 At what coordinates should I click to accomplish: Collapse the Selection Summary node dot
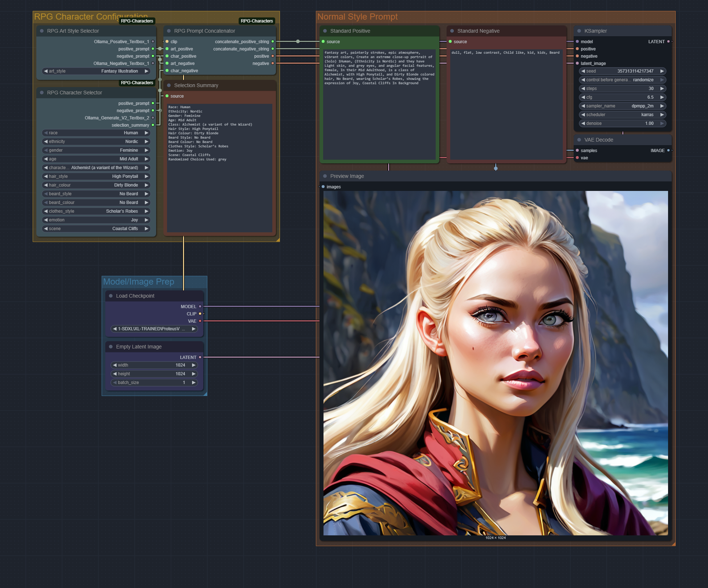169,85
